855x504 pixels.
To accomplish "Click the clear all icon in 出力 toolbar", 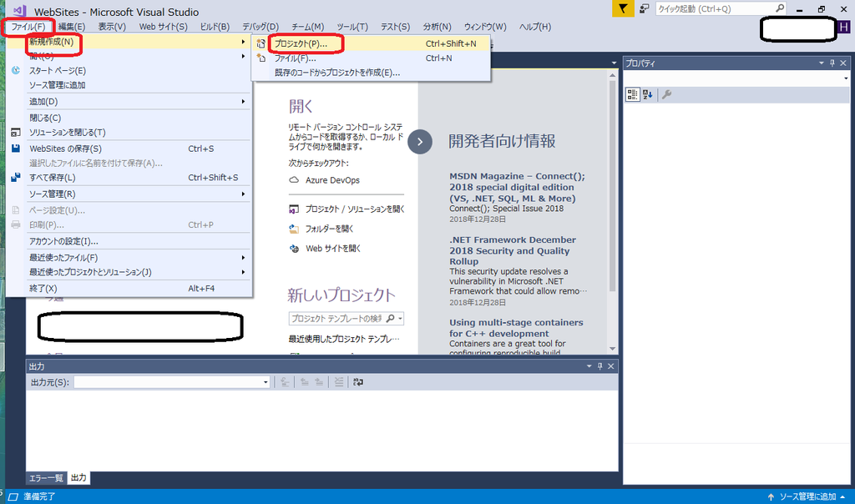I will (x=339, y=382).
